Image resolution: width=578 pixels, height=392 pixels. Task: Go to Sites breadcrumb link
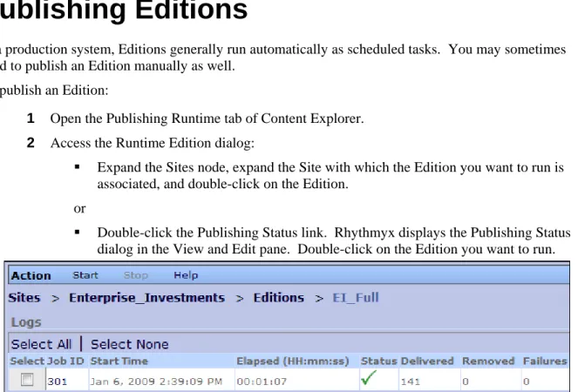pos(24,298)
